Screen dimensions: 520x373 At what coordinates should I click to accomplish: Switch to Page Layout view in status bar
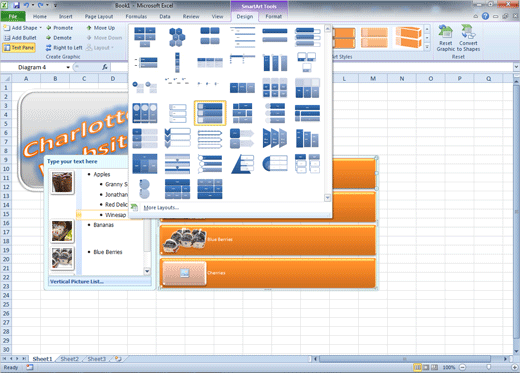[x=426, y=367]
